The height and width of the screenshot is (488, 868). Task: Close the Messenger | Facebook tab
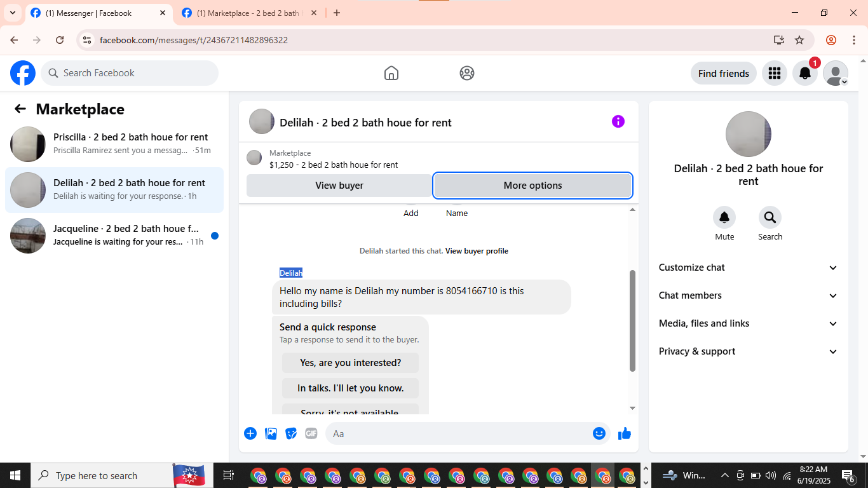(163, 13)
